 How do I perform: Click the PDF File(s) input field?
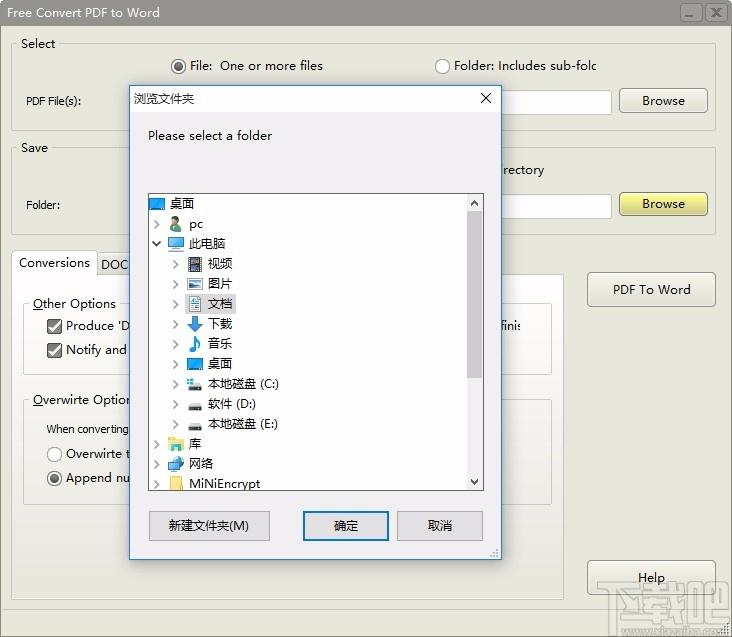pyautogui.click(x=556, y=102)
